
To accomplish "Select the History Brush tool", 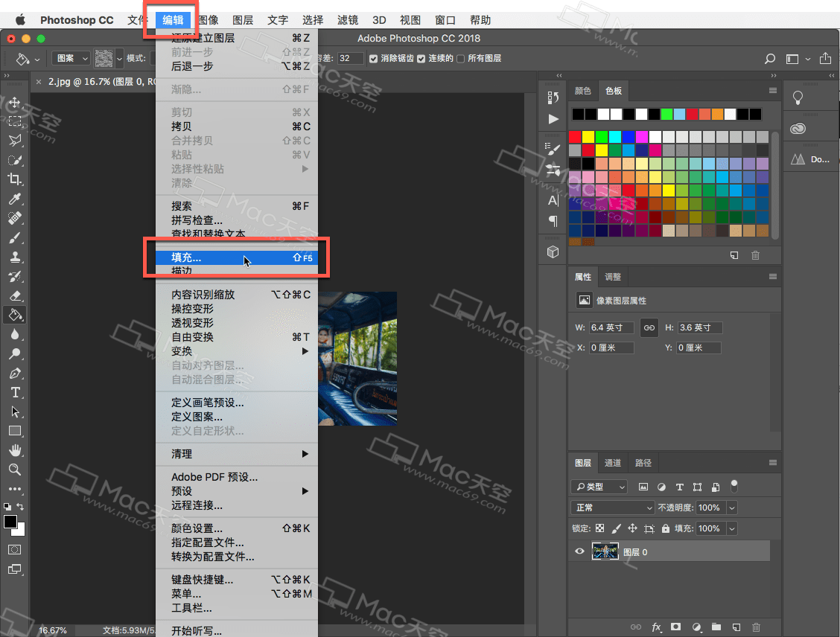I will click(15, 276).
